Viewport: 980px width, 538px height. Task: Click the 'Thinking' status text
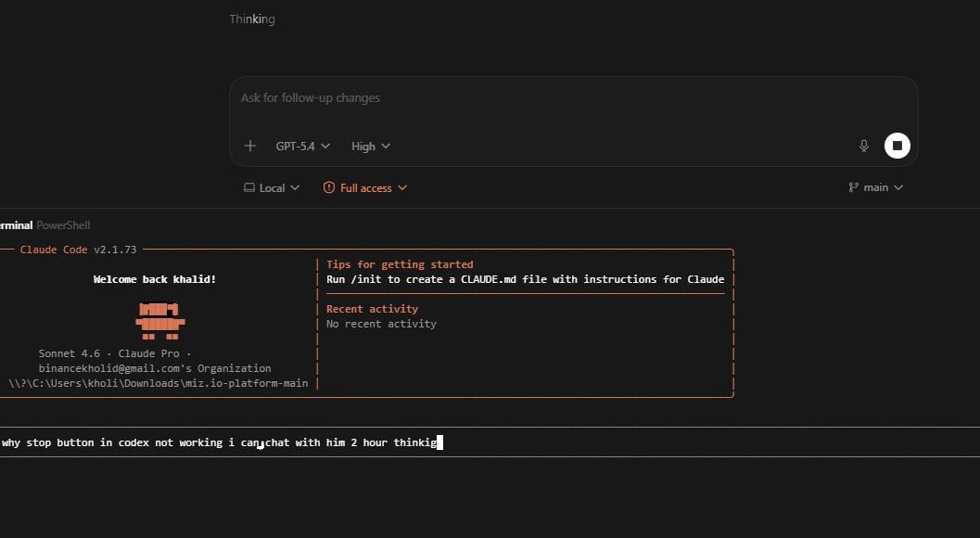click(x=252, y=19)
